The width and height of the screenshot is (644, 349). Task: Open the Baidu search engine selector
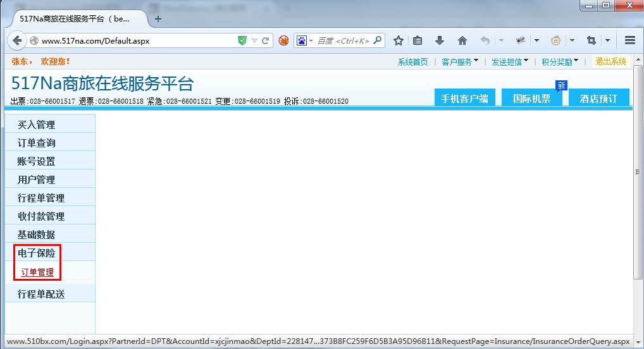(x=304, y=40)
